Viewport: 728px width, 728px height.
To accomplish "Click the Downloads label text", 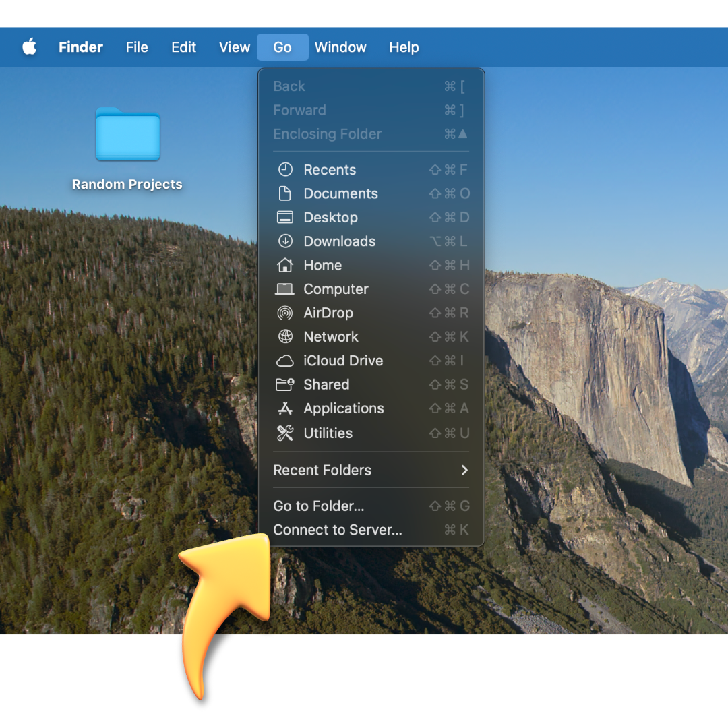I will (x=339, y=241).
